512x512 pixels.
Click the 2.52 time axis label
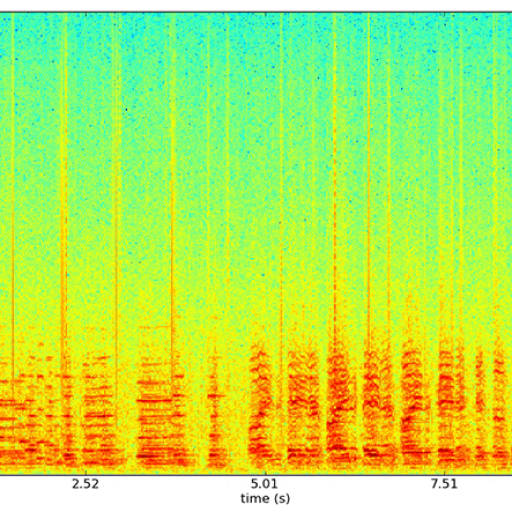coord(86,484)
